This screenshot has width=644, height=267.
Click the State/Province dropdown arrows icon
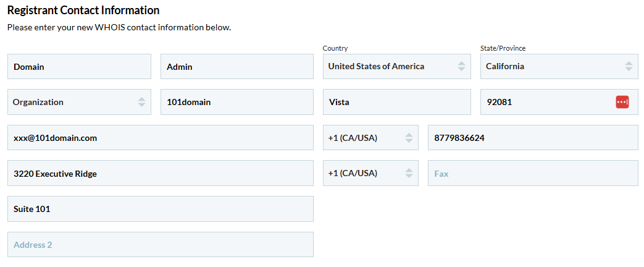[x=629, y=66]
